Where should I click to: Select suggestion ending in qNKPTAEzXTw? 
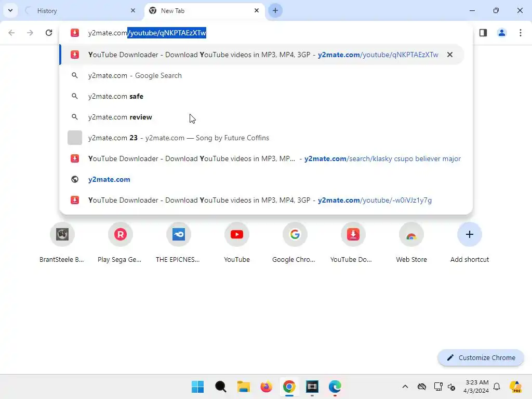(x=262, y=55)
